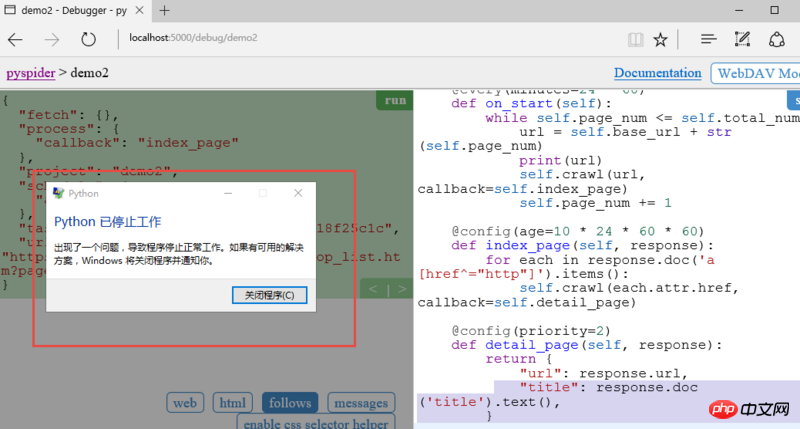
Task: Click the Share icon in toolbar
Action: coord(776,40)
